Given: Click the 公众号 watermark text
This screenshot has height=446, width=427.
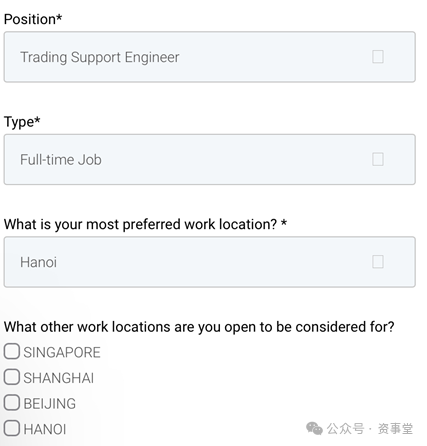Looking at the screenshot, I should tap(345, 429).
